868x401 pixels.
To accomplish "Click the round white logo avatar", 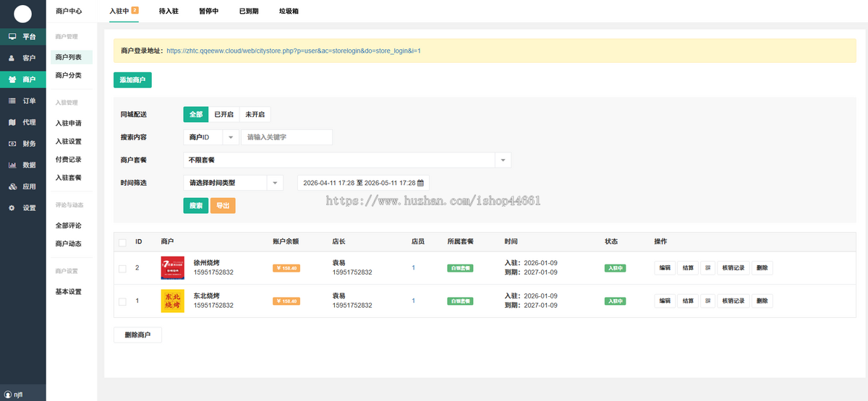I will click(23, 13).
